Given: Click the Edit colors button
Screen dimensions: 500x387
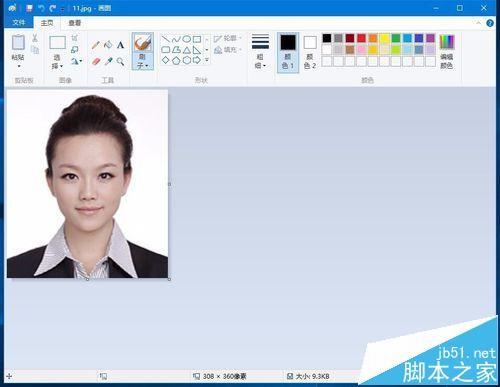Looking at the screenshot, I should pyautogui.click(x=446, y=51).
